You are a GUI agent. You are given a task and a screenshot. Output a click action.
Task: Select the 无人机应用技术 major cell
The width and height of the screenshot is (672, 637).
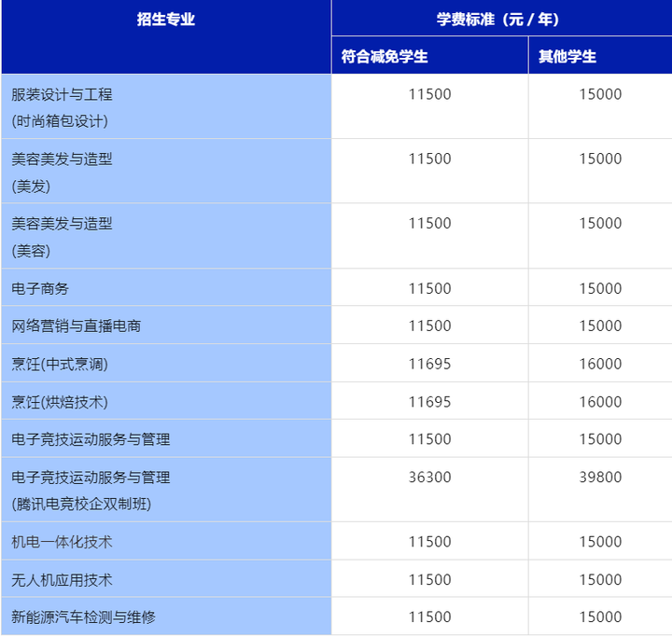click(x=62, y=579)
